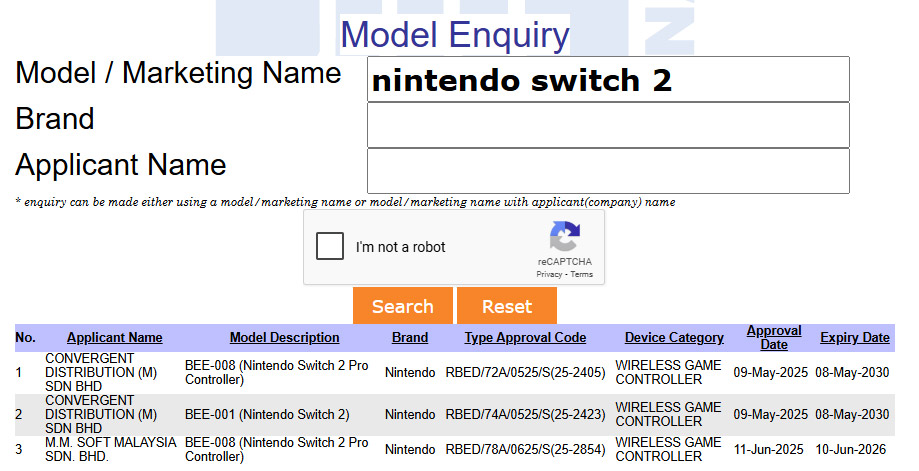Click the orange Reset button
Viewport: 919px width, 471px height.
(x=507, y=306)
